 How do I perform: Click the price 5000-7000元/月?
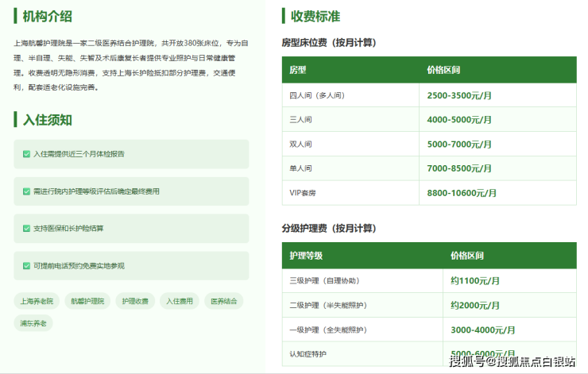point(459,145)
